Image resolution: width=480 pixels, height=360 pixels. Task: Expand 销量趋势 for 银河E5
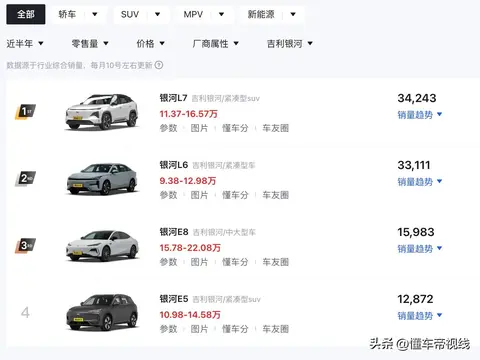point(420,316)
